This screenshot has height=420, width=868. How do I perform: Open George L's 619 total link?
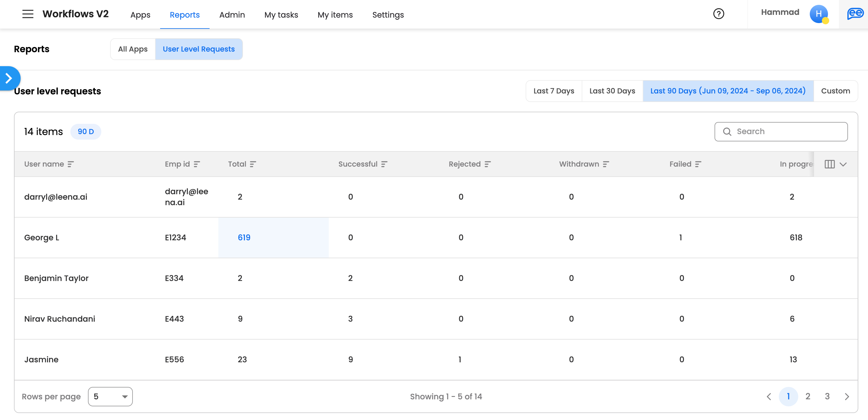tap(244, 238)
